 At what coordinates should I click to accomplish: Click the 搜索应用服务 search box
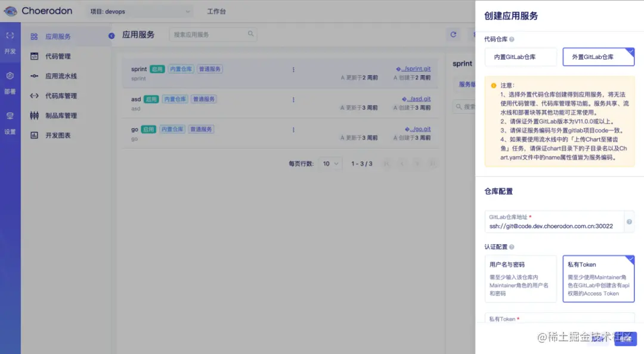click(213, 35)
